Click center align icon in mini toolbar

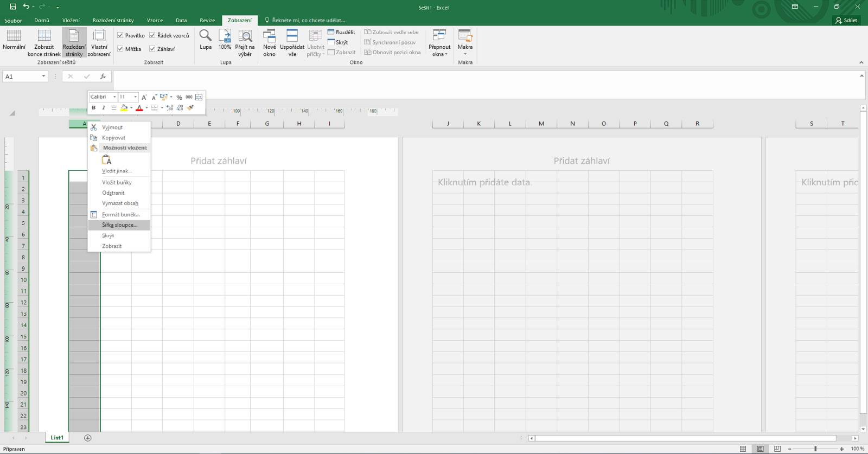tap(114, 108)
